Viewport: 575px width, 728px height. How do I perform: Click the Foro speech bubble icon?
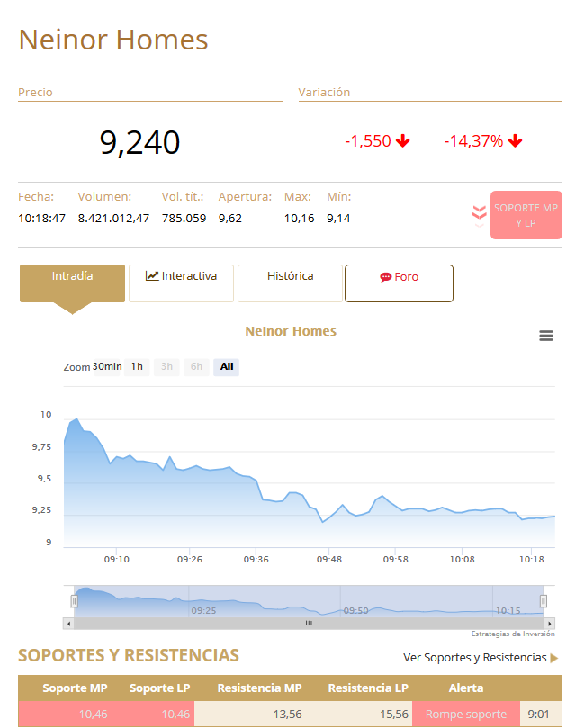(386, 277)
